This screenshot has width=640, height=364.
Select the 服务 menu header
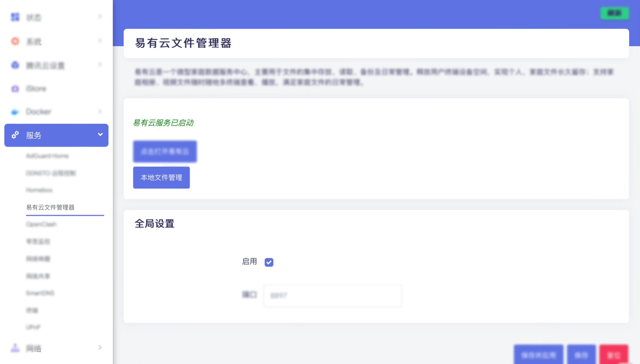click(x=56, y=135)
